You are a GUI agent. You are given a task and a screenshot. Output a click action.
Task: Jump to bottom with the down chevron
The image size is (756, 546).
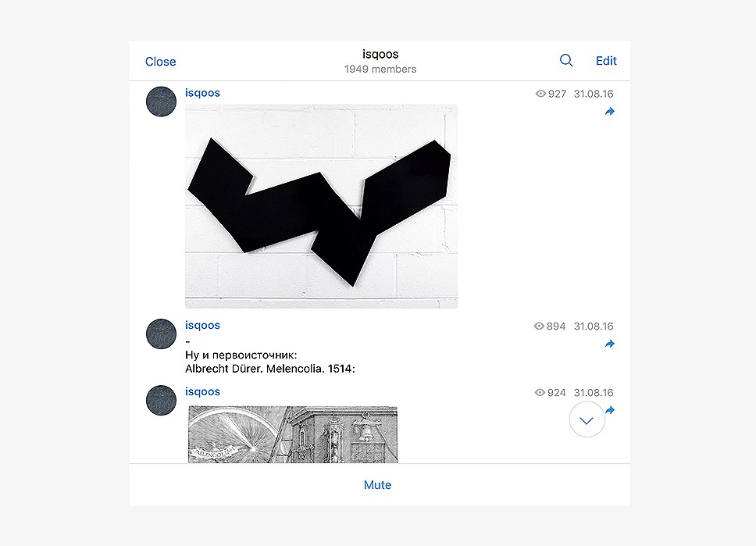pyautogui.click(x=587, y=419)
